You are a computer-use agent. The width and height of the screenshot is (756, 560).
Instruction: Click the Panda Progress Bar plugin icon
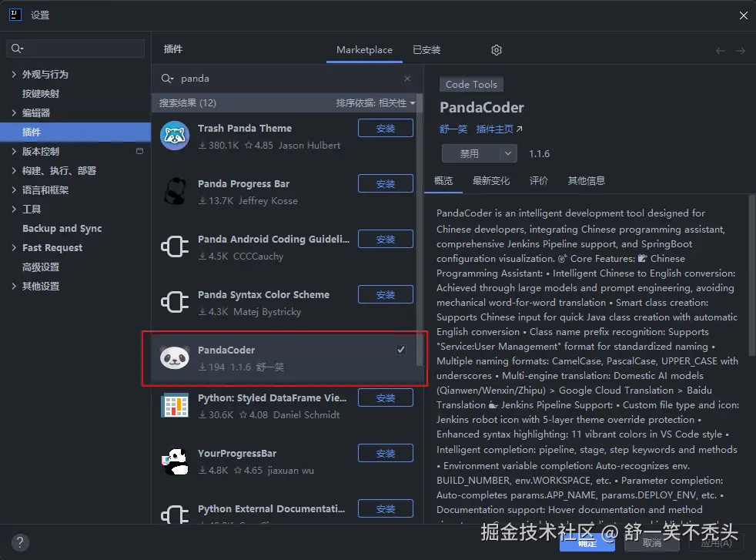point(175,191)
